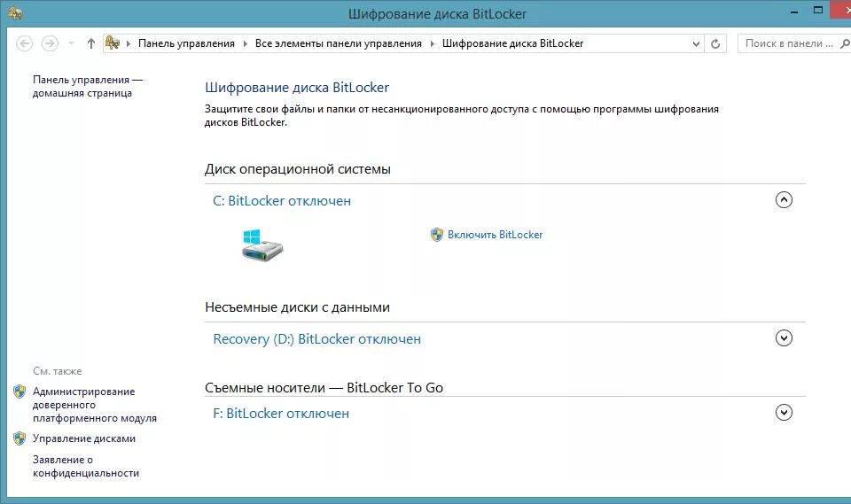
Task: Open the recent locations dropdown arrow
Action: click(x=71, y=43)
